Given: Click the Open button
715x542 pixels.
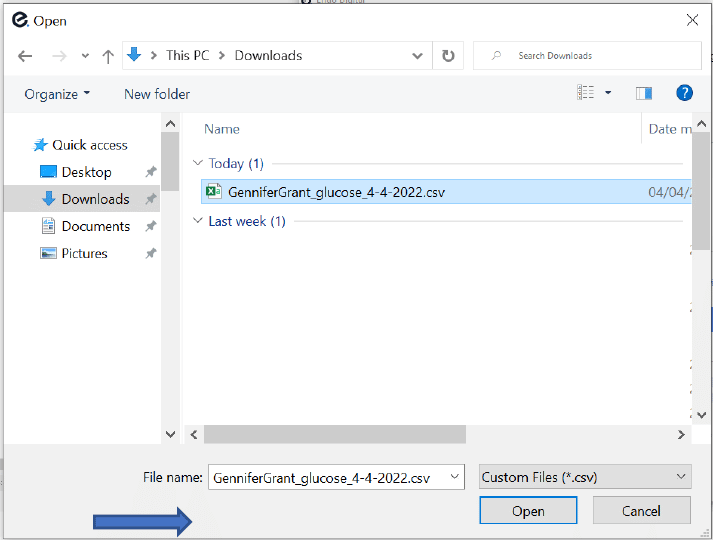Looking at the screenshot, I should coord(528,511).
